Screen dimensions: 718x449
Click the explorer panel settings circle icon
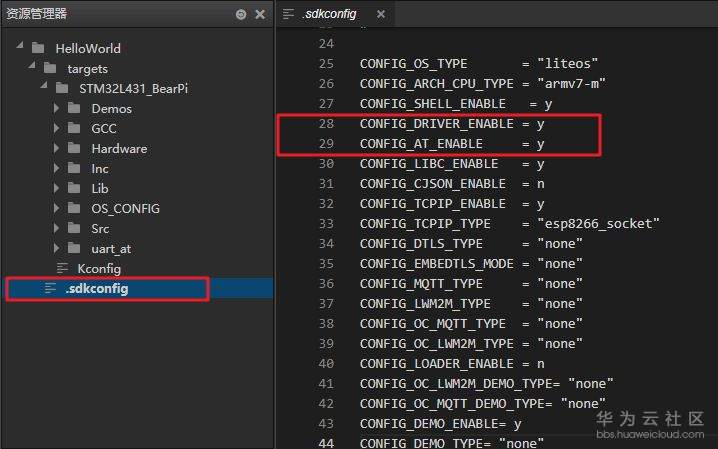tap(241, 15)
